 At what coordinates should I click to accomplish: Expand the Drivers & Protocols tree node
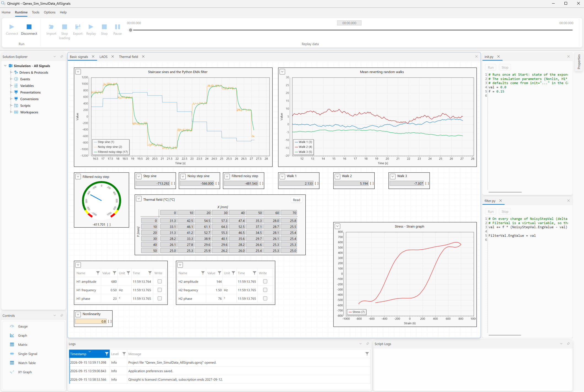pyautogui.click(x=11, y=72)
